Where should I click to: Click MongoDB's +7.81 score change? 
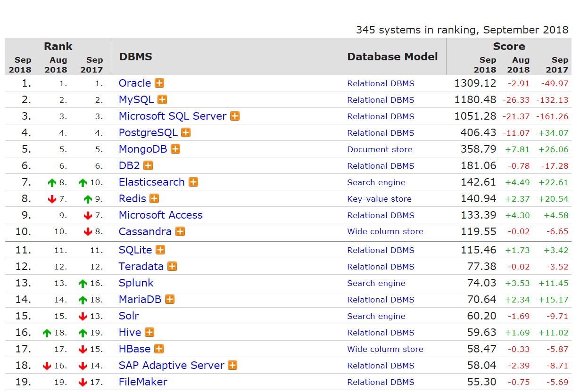(x=517, y=149)
